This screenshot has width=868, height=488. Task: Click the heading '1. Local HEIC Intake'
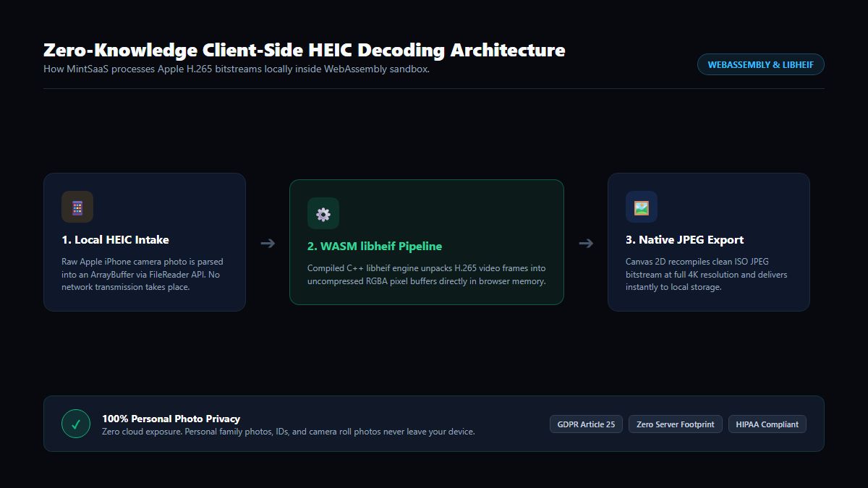(115, 239)
